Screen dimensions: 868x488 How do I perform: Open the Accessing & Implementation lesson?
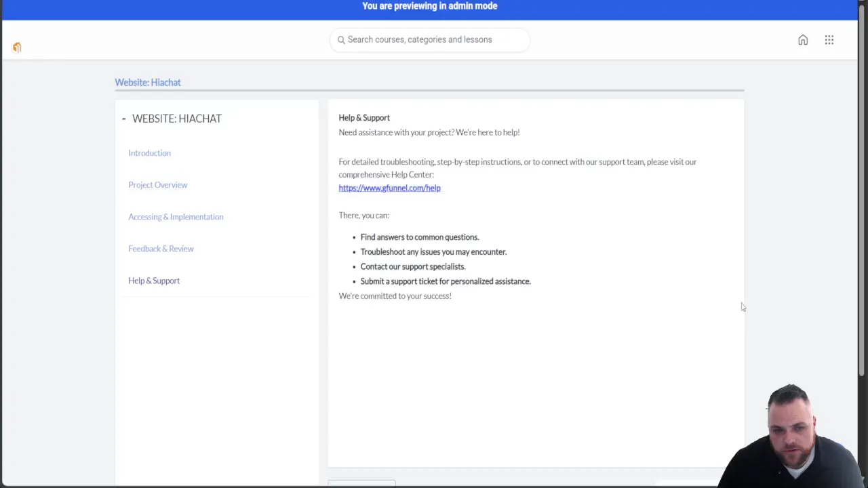tap(176, 216)
